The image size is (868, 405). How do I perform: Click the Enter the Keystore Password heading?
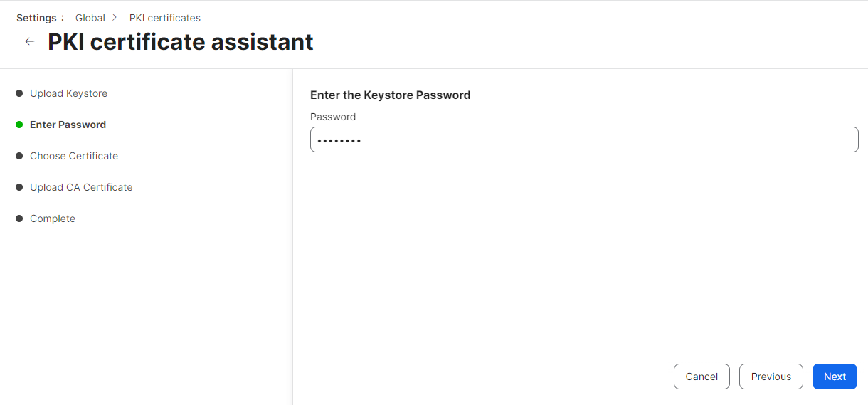click(390, 95)
